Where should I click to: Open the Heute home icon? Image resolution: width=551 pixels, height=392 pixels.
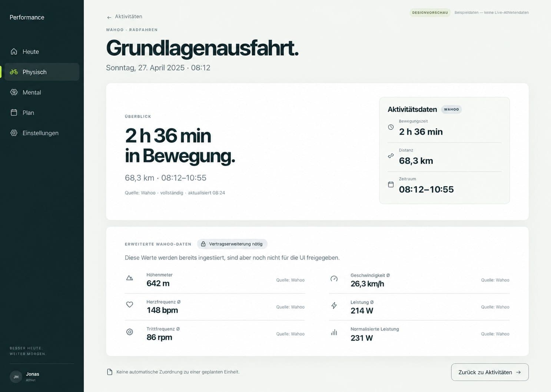click(x=14, y=52)
